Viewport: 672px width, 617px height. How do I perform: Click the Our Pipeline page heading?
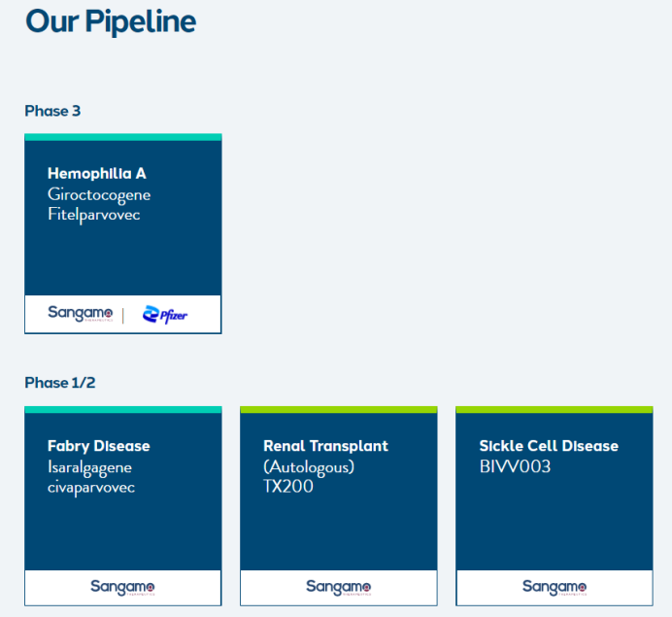click(111, 21)
